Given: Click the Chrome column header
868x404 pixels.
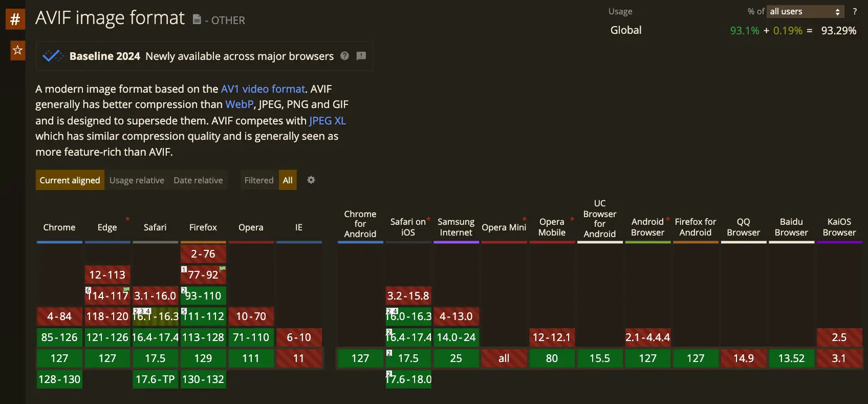Looking at the screenshot, I should pos(59,227).
